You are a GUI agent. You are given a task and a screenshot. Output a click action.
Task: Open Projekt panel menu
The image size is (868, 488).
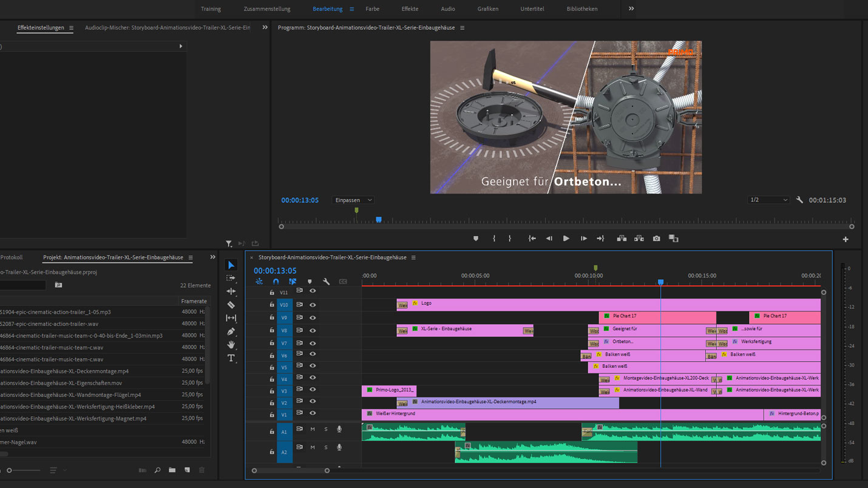(x=191, y=257)
